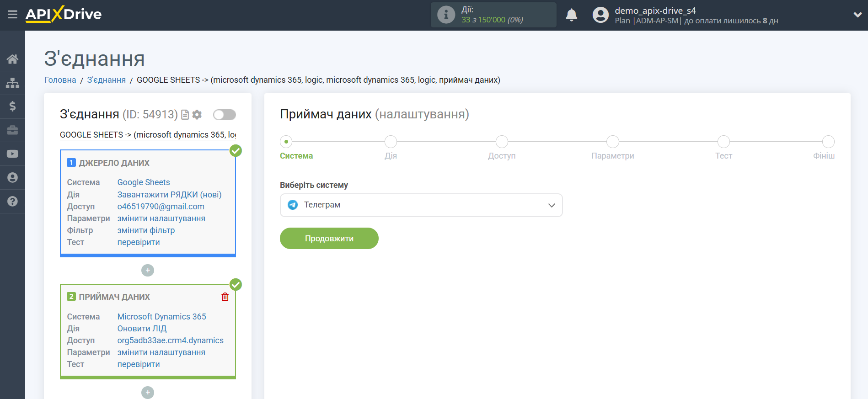Open the connections sitemap sidebar icon
This screenshot has width=868, height=399.
click(x=12, y=83)
